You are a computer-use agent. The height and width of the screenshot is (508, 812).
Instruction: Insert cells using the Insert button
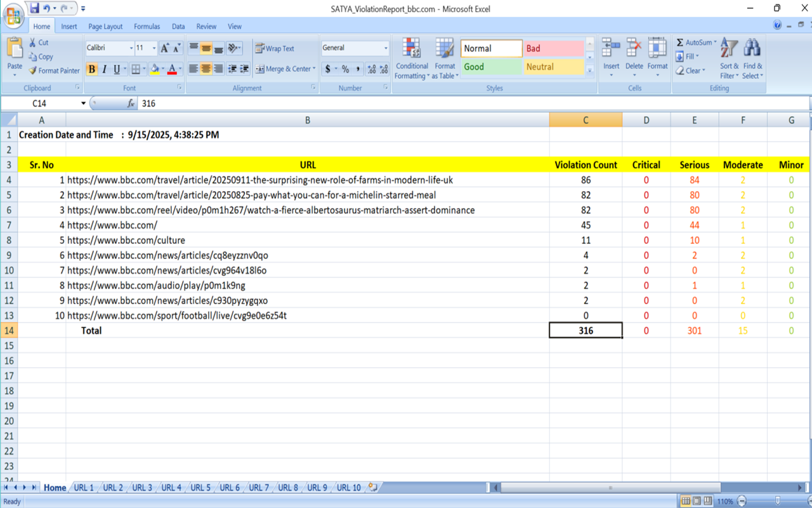[x=611, y=57]
